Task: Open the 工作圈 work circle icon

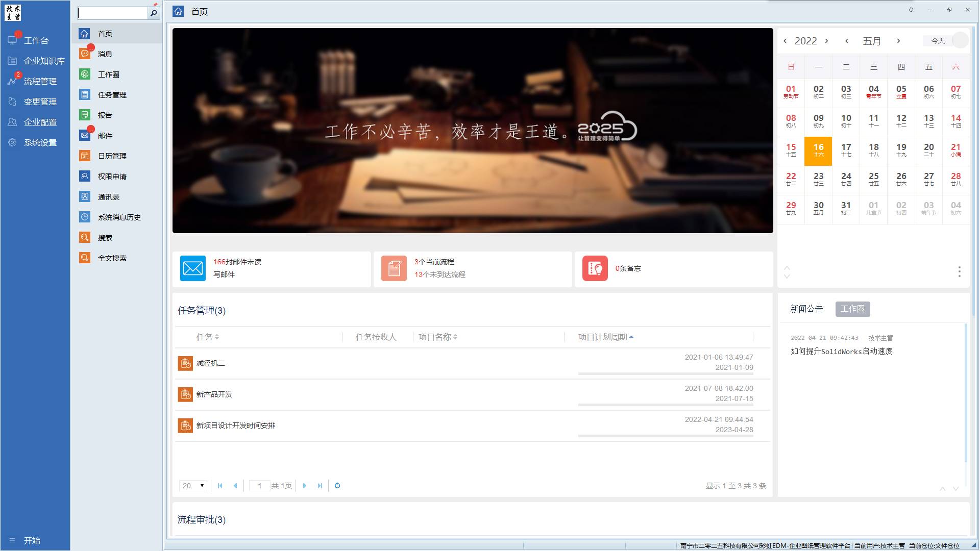Action: [x=85, y=74]
